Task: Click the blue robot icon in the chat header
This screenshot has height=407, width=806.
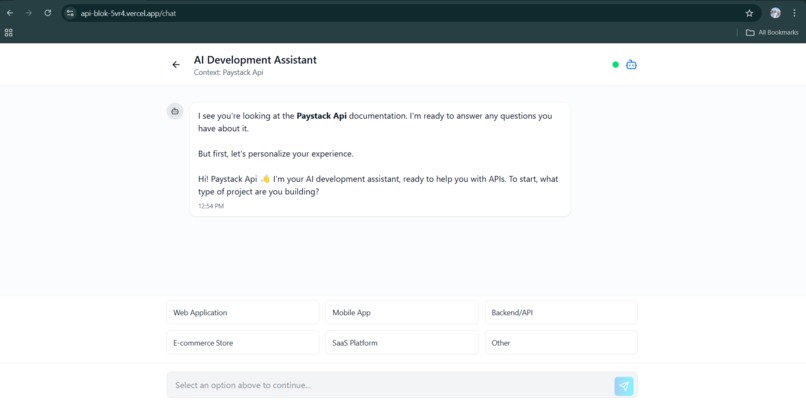Action: tap(631, 65)
